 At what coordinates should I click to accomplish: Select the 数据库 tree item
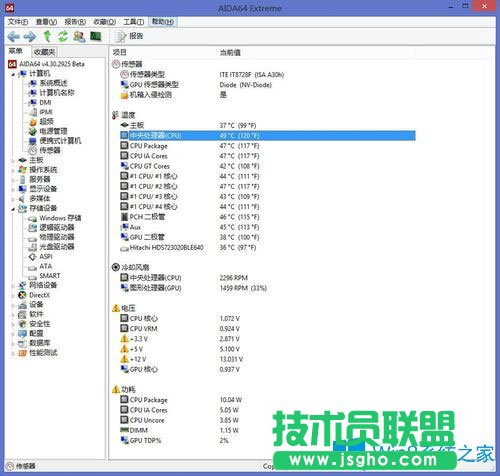pos(34,344)
